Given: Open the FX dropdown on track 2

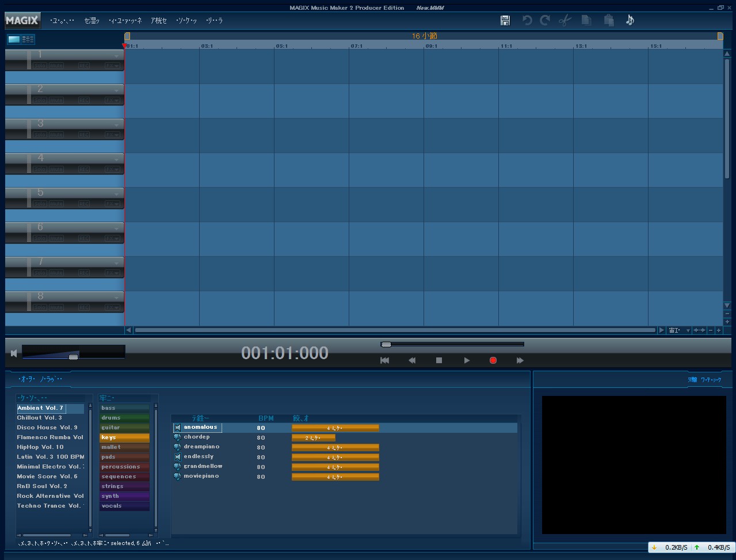Looking at the screenshot, I should click(x=112, y=100).
